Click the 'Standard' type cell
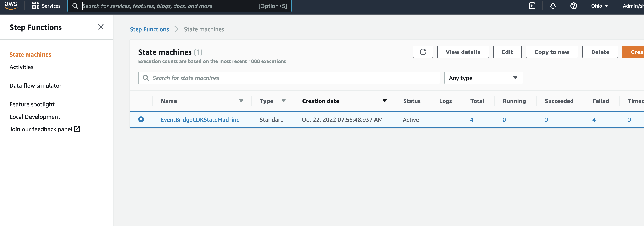644x226 pixels. (272, 120)
